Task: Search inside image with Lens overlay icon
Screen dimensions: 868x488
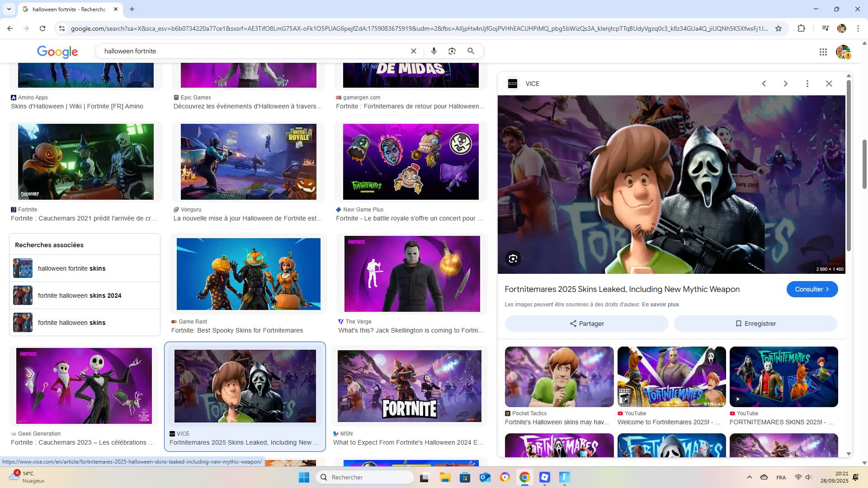Action: tap(513, 258)
